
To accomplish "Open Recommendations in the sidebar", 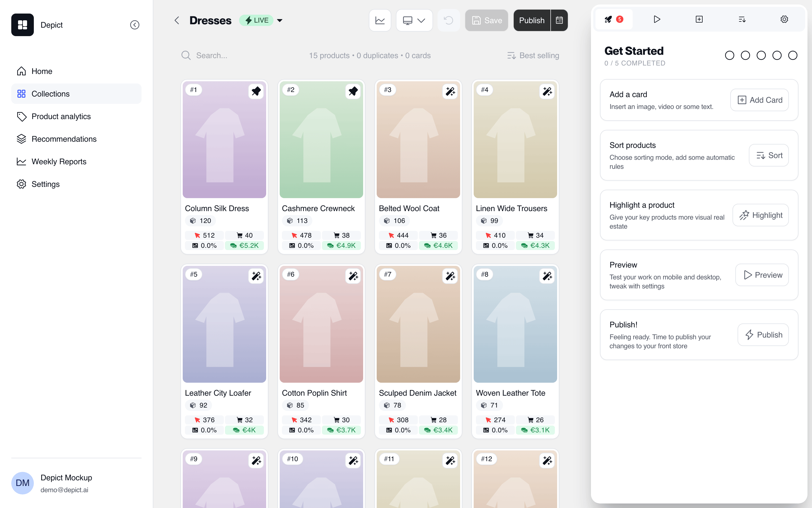I will [76, 139].
